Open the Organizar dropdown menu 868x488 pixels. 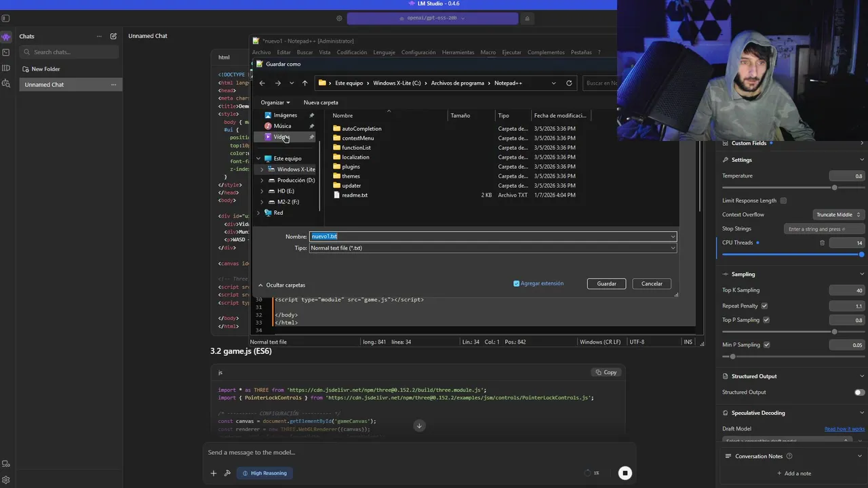point(275,102)
